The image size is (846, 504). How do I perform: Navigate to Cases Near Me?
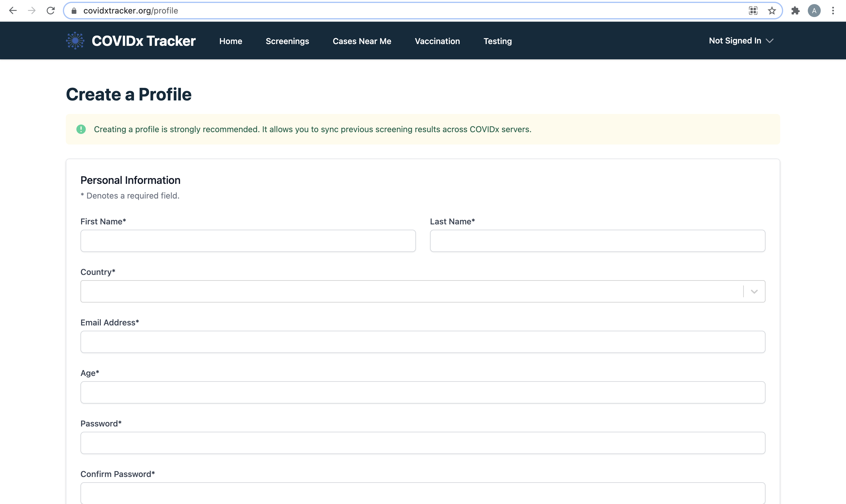pyautogui.click(x=362, y=41)
